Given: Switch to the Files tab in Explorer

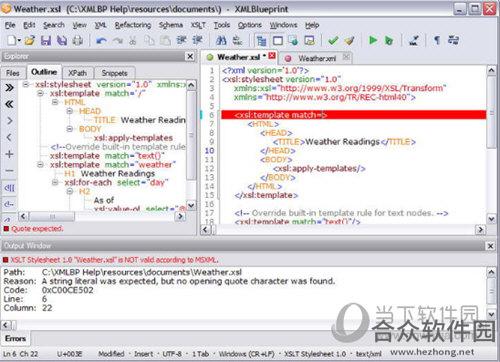Looking at the screenshot, I should (13, 73).
